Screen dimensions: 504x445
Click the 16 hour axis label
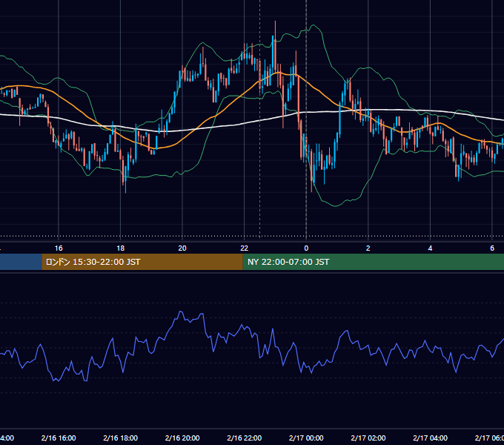click(59, 248)
